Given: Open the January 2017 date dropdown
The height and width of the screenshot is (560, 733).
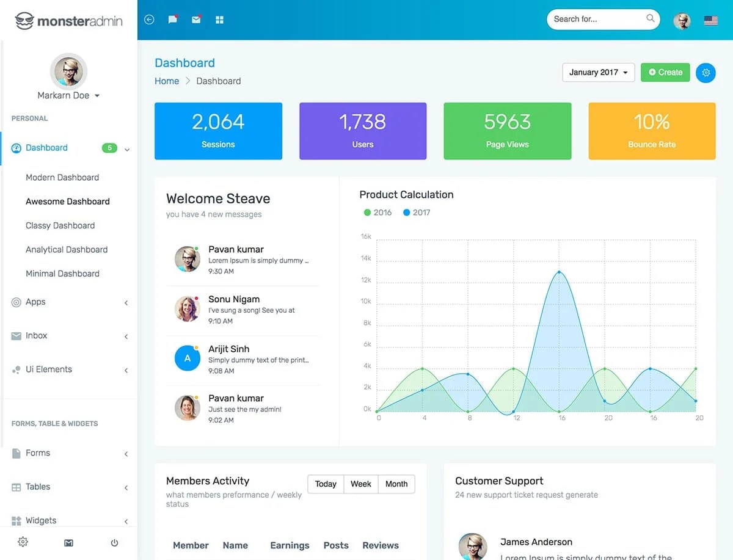Looking at the screenshot, I should coord(597,72).
